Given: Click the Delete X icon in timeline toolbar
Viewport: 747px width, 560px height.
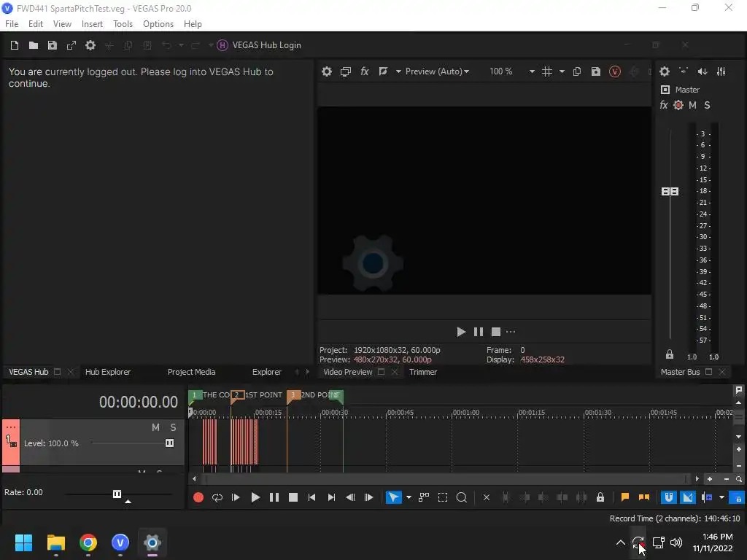Looking at the screenshot, I should [487, 497].
